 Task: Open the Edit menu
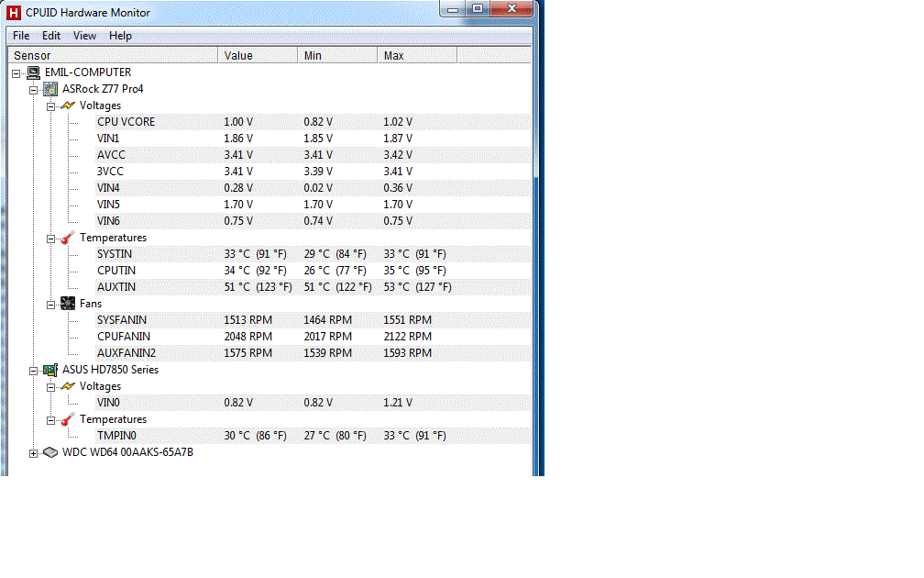[x=51, y=36]
